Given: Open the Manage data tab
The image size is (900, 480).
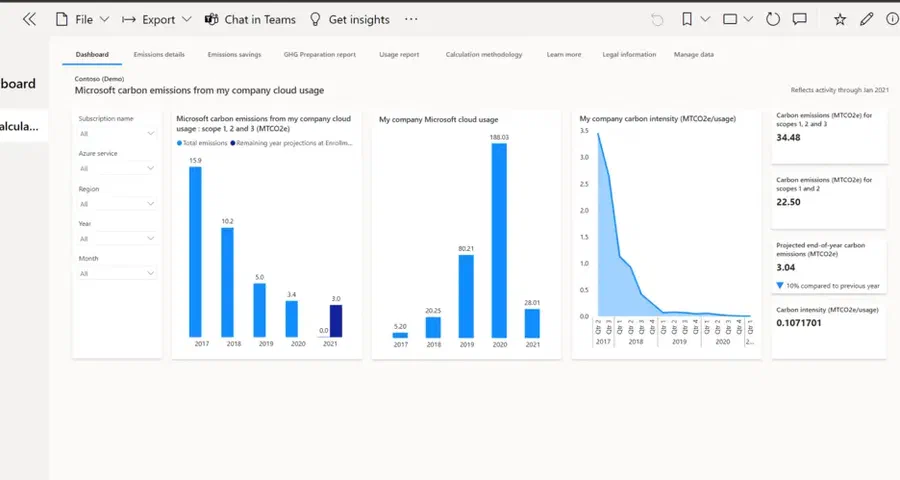Looking at the screenshot, I should (694, 55).
